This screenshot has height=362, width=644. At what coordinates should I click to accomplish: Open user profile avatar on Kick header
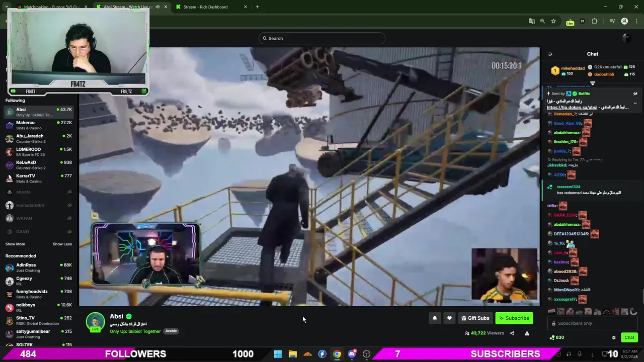tap(626, 38)
